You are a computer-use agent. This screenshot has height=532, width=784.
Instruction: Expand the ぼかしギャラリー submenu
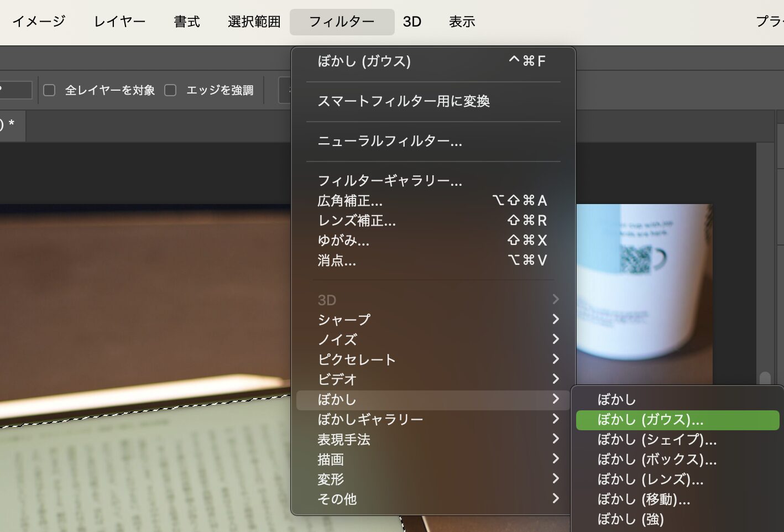point(433,420)
